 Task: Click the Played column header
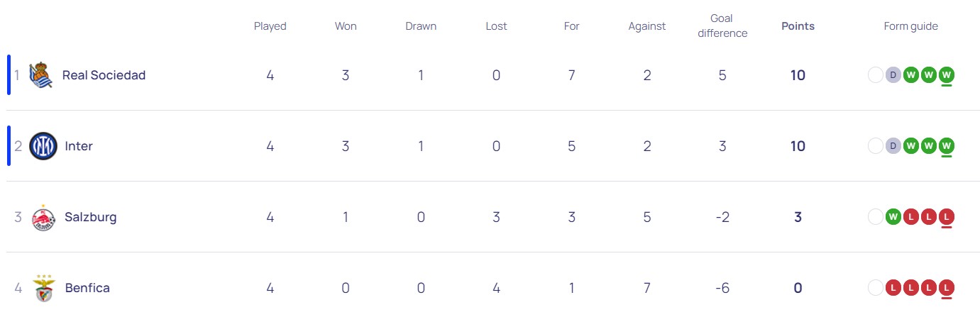click(x=270, y=26)
